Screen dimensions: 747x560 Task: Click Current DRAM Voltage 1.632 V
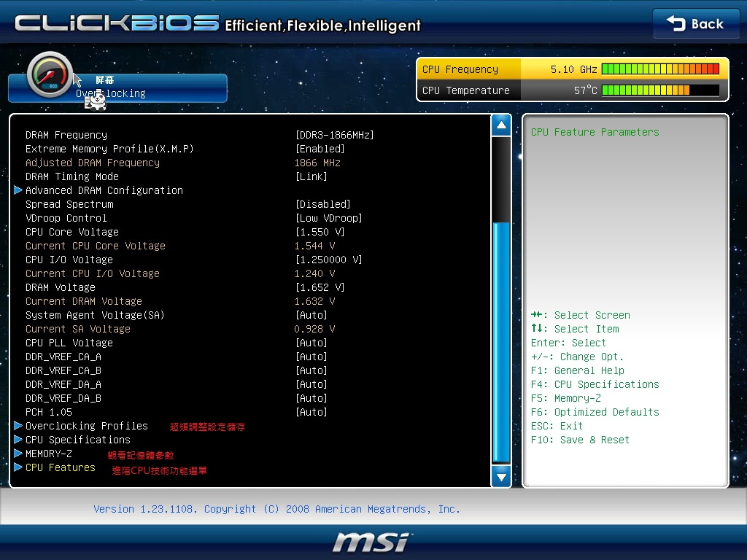[314, 301]
